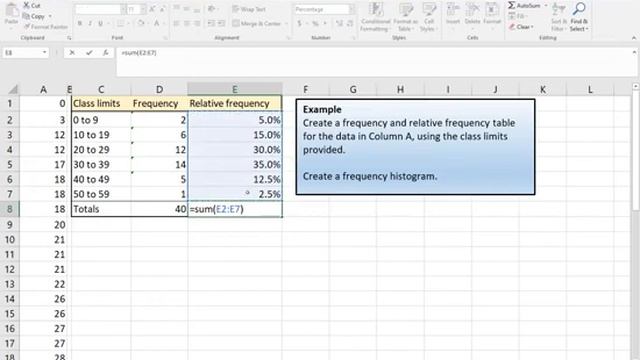This screenshot has height=360, width=640.
Task: Select column D header
Action: pos(159,89)
